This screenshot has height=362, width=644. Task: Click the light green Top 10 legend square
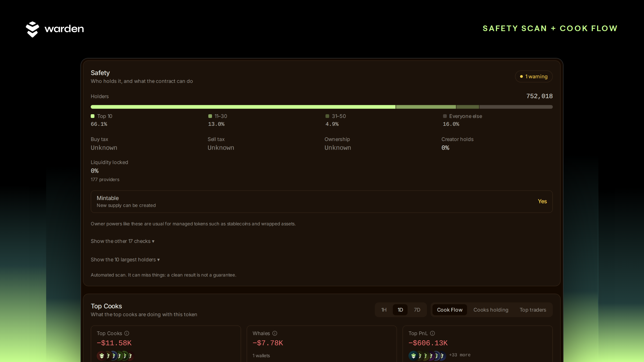tap(93, 116)
